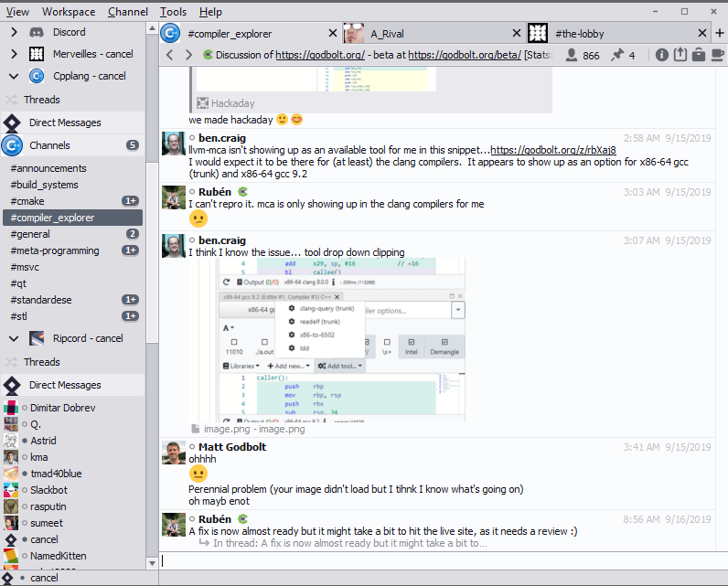Viewport: 728px width, 586px height.
Task: Open the godbolt.org/z/rbXaj8 link
Action: [553, 150]
